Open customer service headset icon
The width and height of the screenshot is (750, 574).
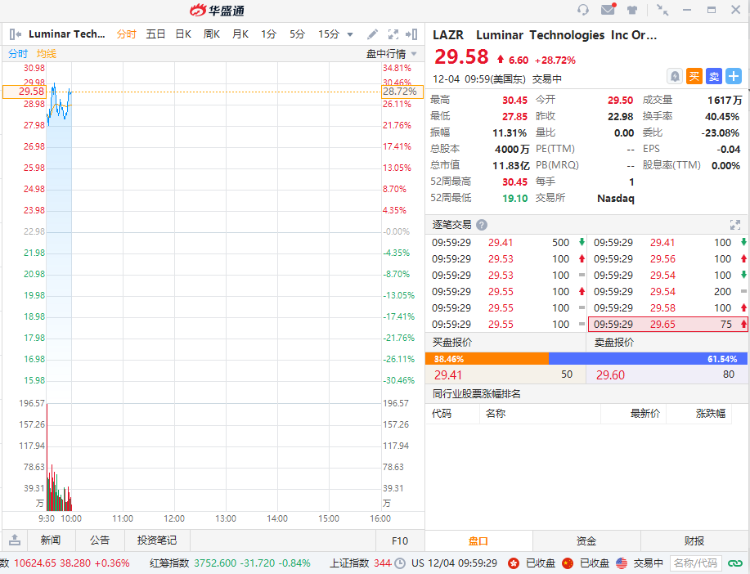click(583, 10)
